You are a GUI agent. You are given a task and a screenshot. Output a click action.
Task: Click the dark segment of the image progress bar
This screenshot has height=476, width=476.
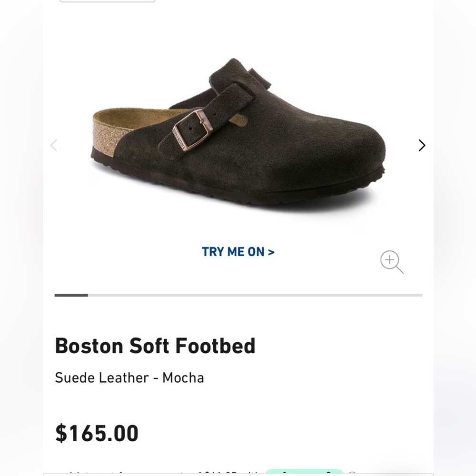pyautogui.click(x=71, y=294)
